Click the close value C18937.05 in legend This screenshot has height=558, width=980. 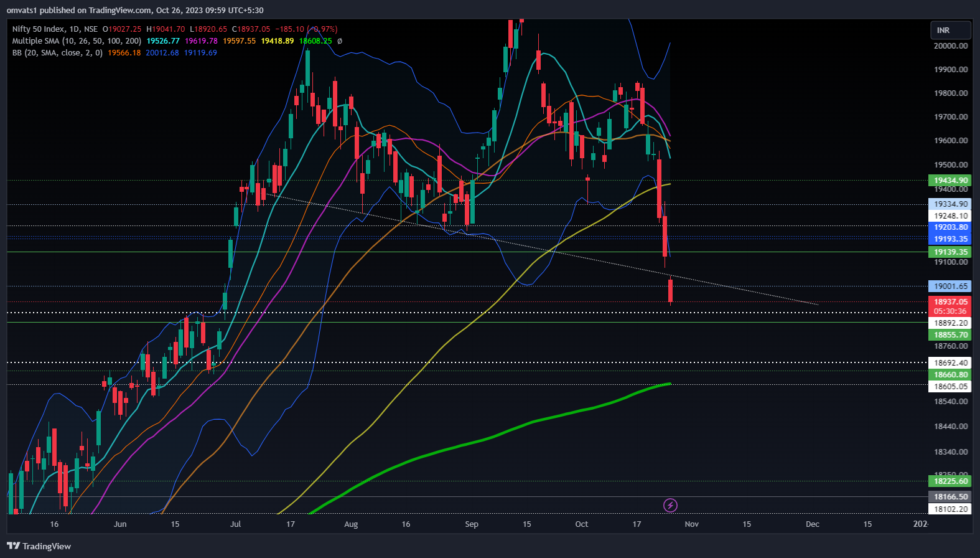pos(251,29)
